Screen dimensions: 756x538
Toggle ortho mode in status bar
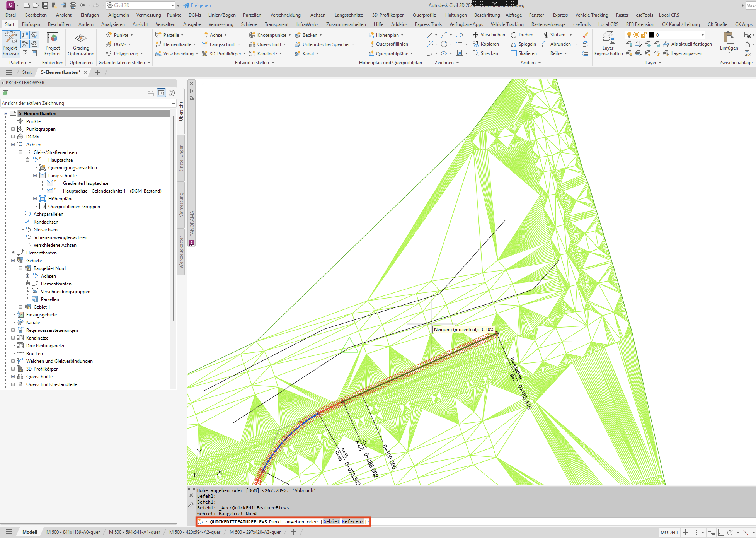tap(720, 533)
